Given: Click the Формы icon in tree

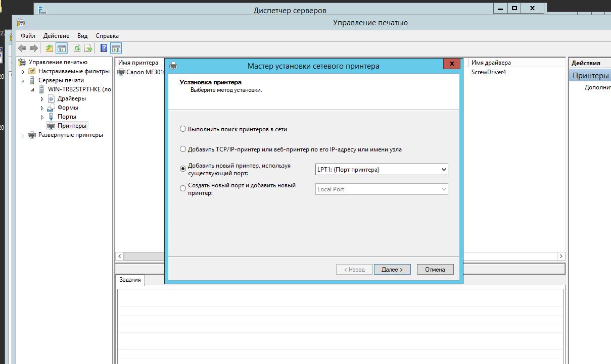Looking at the screenshot, I should coord(51,108).
